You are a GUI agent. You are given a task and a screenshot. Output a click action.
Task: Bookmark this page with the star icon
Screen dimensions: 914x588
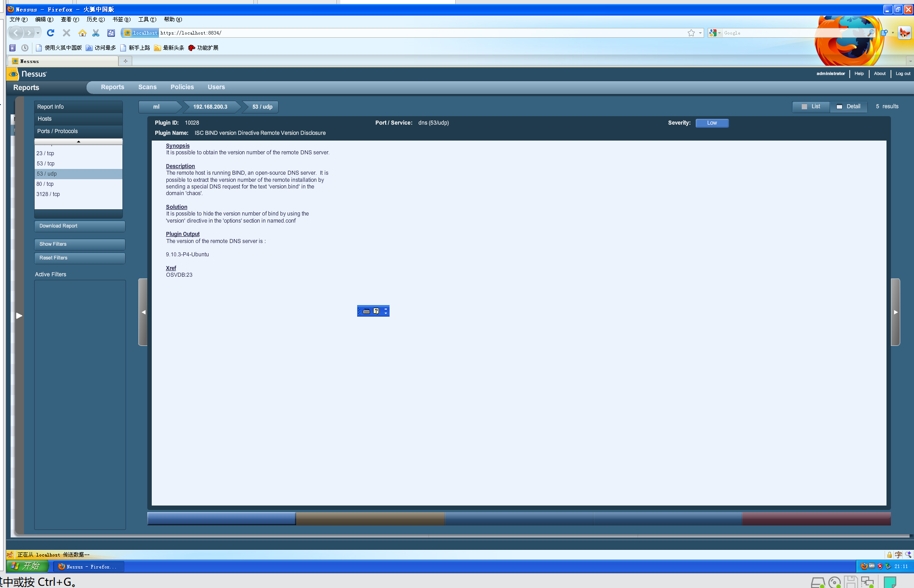pos(691,33)
